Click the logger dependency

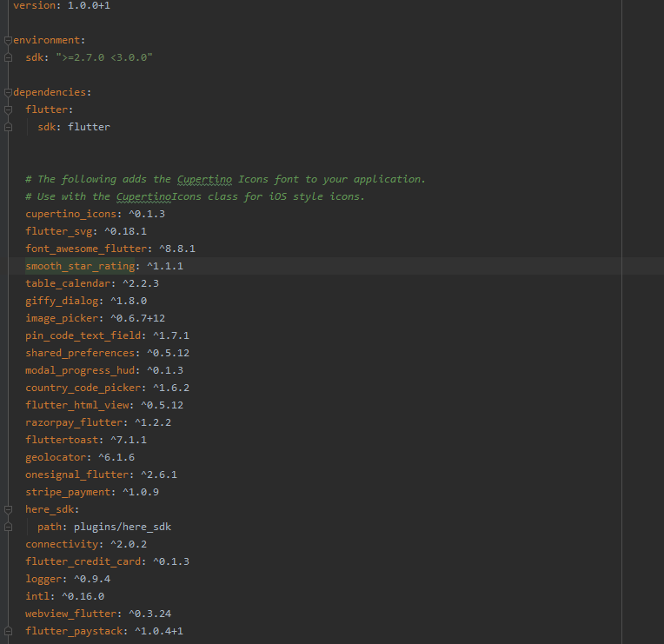68,579
